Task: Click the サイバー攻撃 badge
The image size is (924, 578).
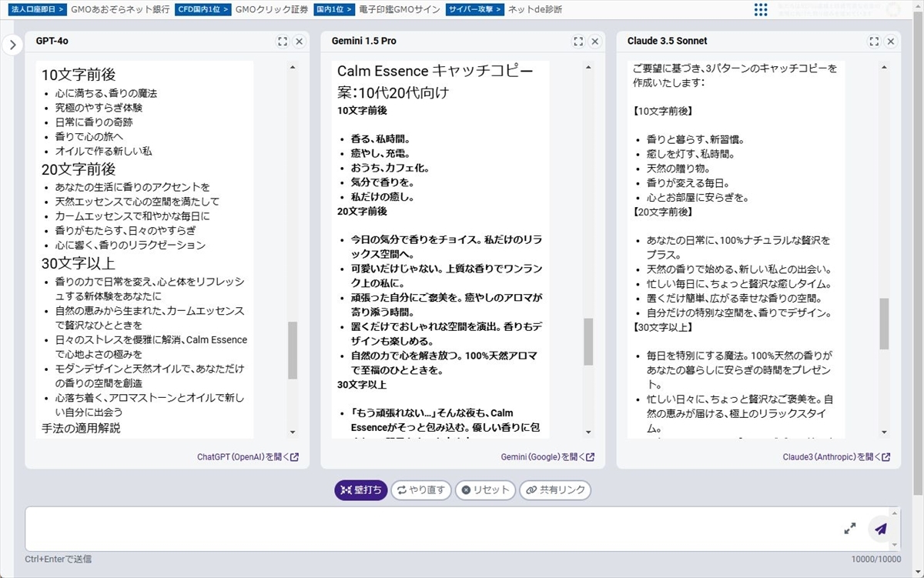Action: 475,10
